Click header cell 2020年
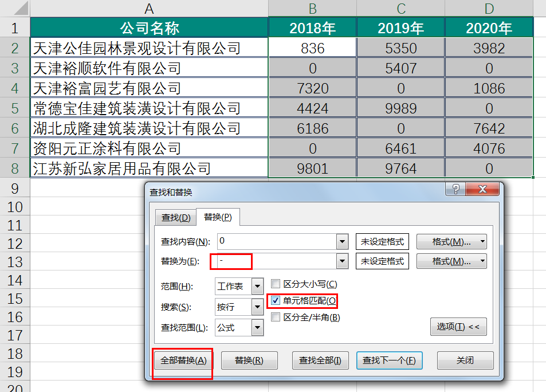Screen dimensions: 546x392 pyautogui.click(x=489, y=28)
